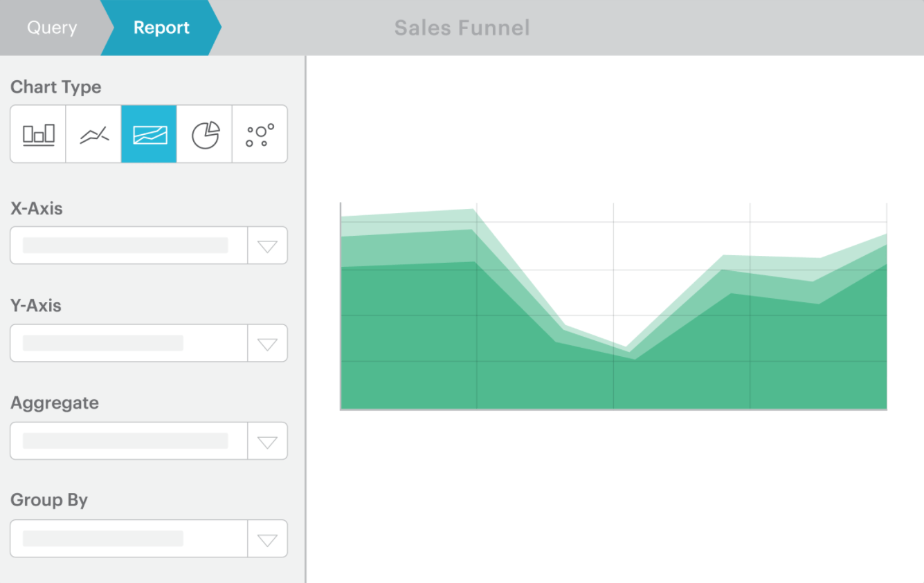The width and height of the screenshot is (924, 583).
Task: Expand the X-Axis dropdown arrow
Action: click(x=267, y=246)
